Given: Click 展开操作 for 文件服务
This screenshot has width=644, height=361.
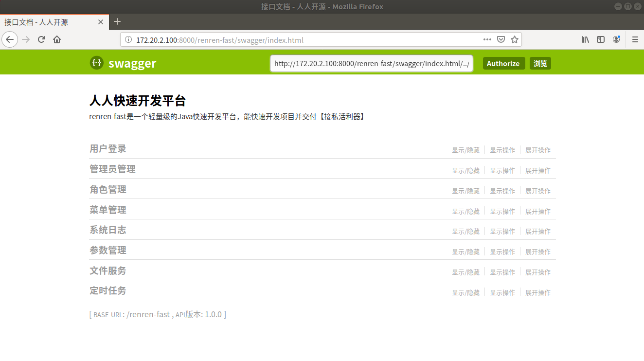Looking at the screenshot, I should 538,272.
